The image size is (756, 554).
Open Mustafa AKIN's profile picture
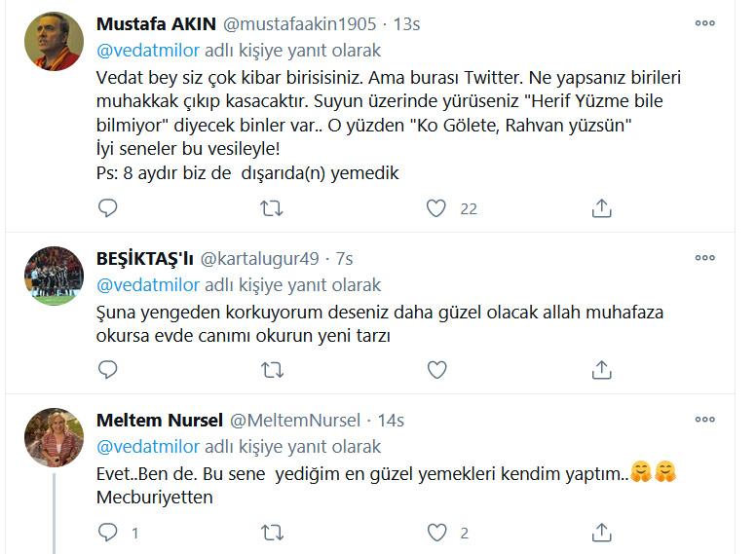click(54, 42)
